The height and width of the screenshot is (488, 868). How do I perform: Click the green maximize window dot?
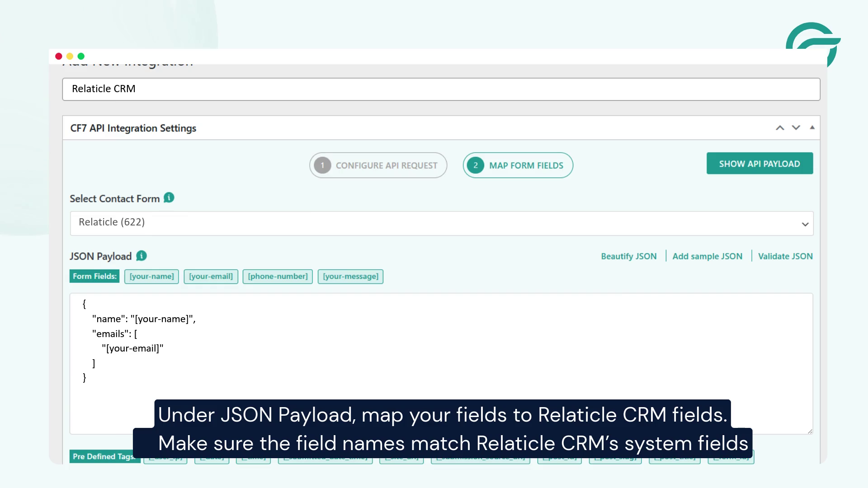(x=81, y=56)
